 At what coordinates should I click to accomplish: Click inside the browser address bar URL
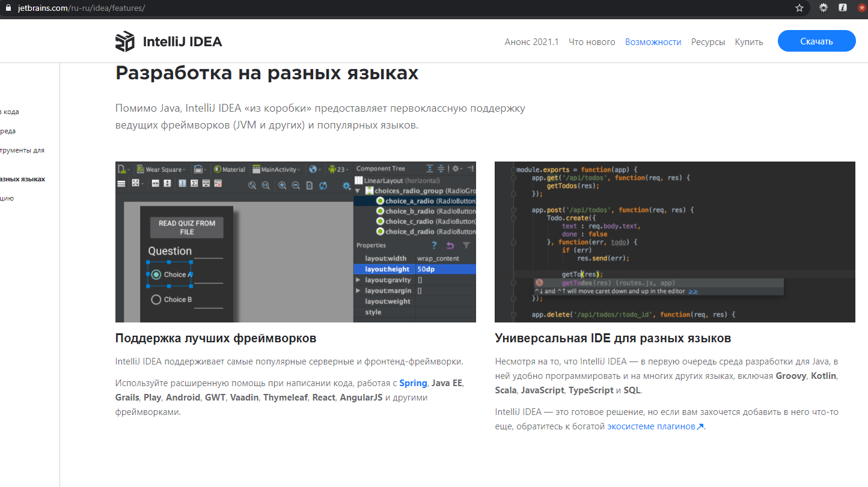81,8
